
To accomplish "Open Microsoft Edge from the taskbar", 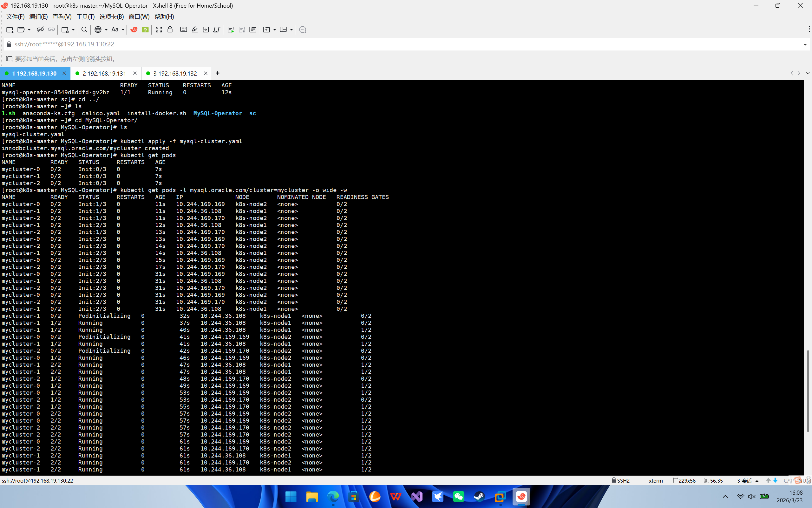I will [x=333, y=497].
